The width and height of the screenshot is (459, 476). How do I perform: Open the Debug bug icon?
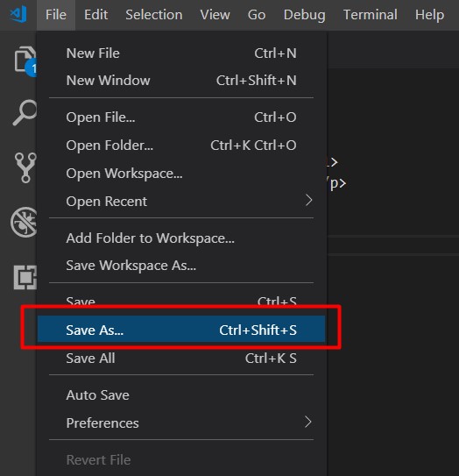click(24, 222)
